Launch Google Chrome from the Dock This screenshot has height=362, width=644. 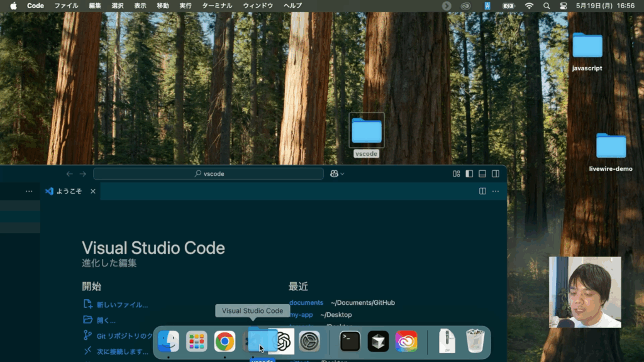[225, 341]
